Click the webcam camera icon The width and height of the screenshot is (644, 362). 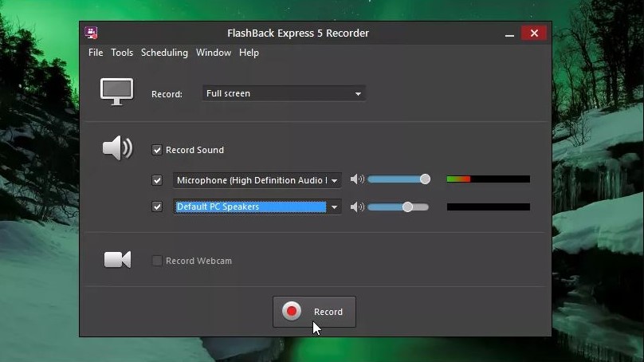click(117, 260)
